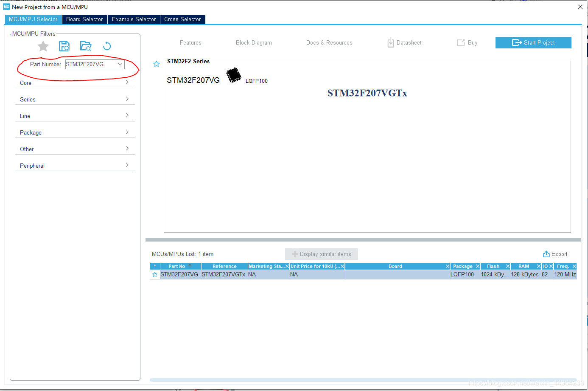Toggle favorite star on STM32F207VG table row

(x=155, y=275)
